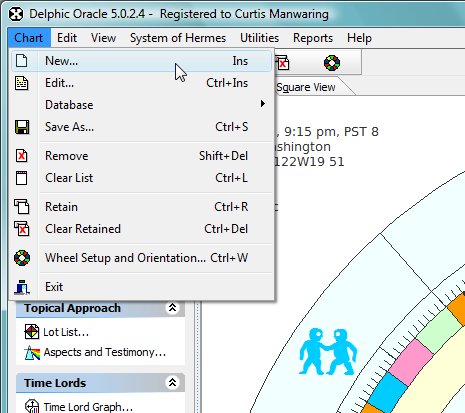Click the Save As floppy disk icon
The width and height of the screenshot is (465, 413).
tap(22, 127)
